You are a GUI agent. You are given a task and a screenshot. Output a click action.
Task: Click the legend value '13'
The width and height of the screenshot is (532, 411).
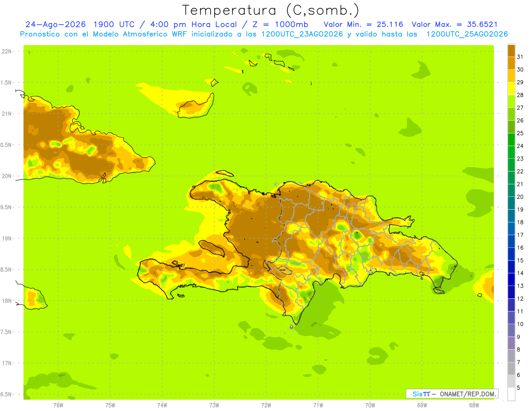coord(520,286)
